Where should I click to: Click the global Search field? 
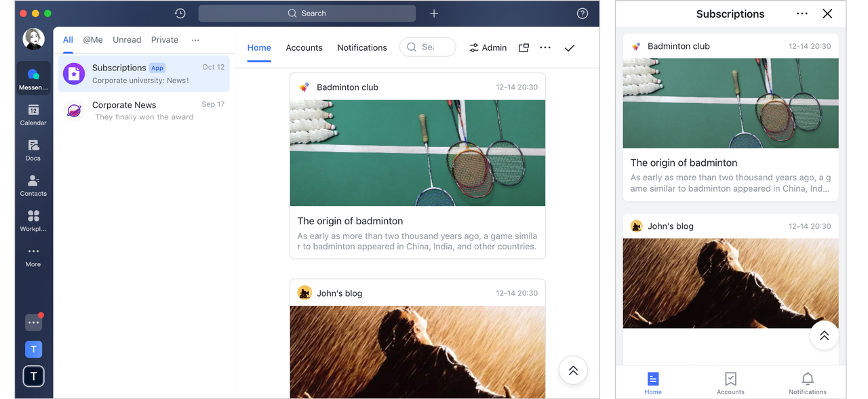307,14
